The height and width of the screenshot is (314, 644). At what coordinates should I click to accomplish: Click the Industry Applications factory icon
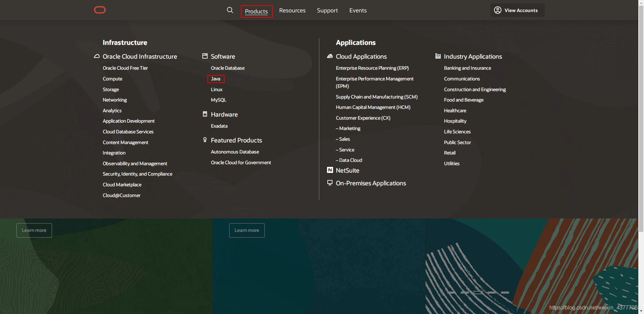pyautogui.click(x=438, y=56)
